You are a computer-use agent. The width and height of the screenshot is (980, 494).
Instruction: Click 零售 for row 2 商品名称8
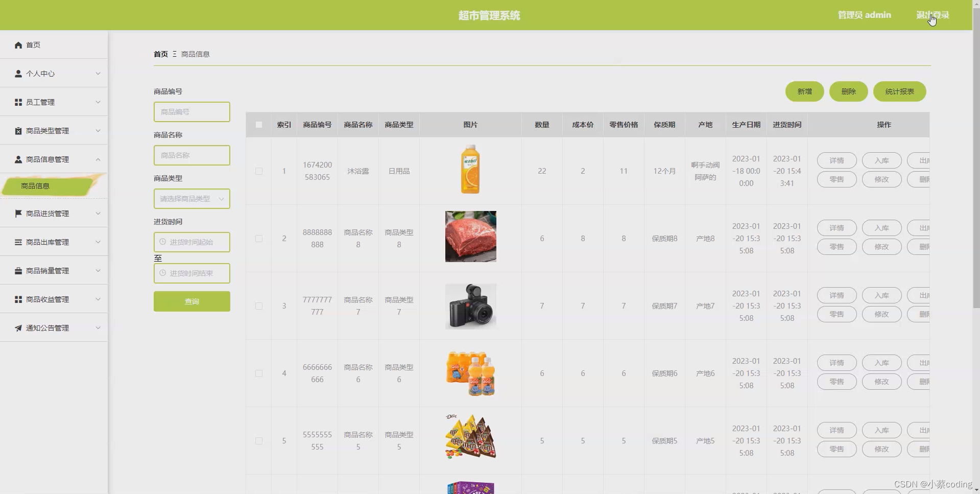(836, 247)
